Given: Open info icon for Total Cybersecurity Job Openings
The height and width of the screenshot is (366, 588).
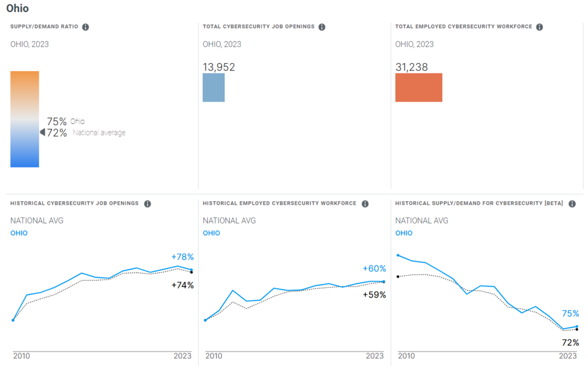Looking at the screenshot, I should [x=322, y=27].
